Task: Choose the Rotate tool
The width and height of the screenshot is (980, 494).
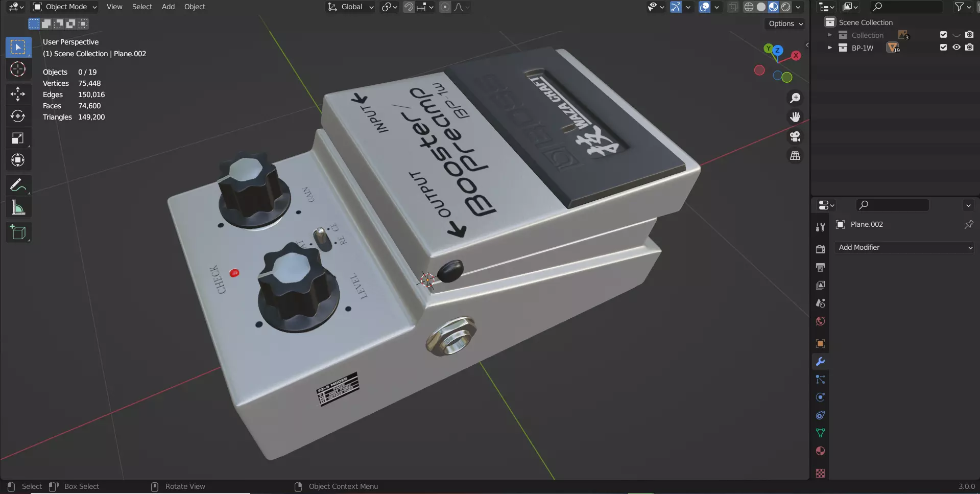Action: 18,116
